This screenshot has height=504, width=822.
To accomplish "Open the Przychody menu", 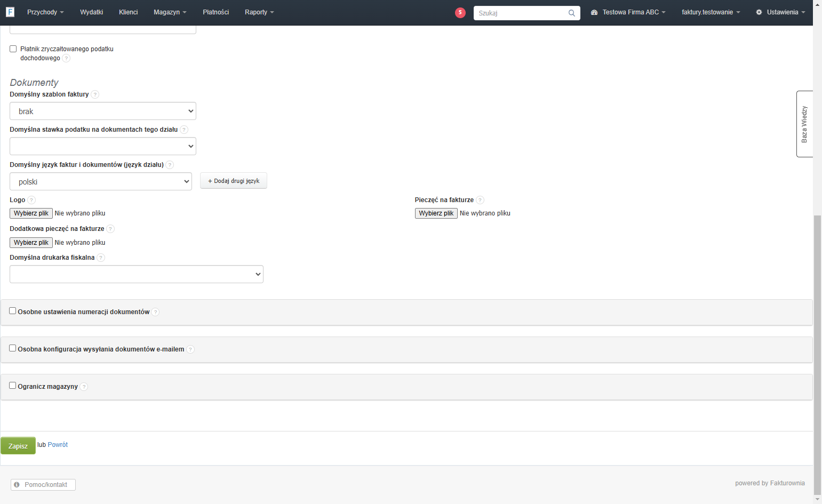I will pos(45,12).
